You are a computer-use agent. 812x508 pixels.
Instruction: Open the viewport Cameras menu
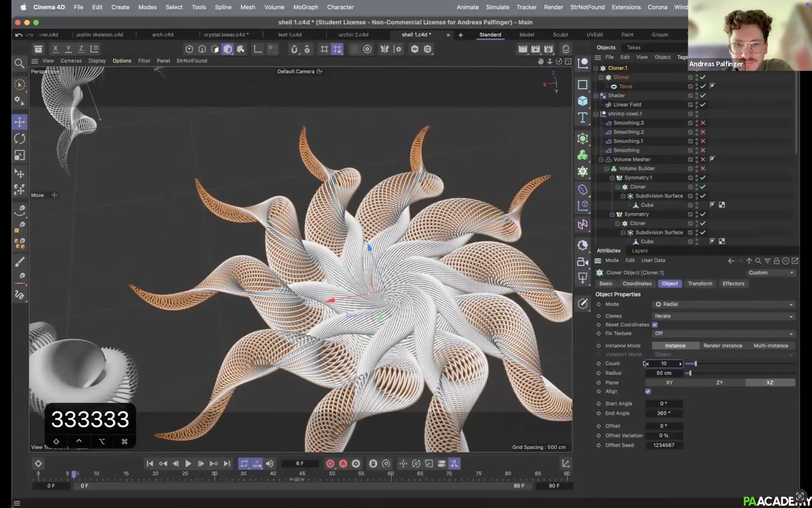click(71, 61)
